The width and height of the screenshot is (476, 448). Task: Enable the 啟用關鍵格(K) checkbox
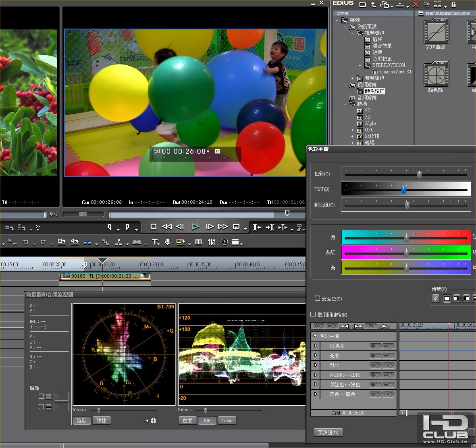pyautogui.click(x=313, y=315)
